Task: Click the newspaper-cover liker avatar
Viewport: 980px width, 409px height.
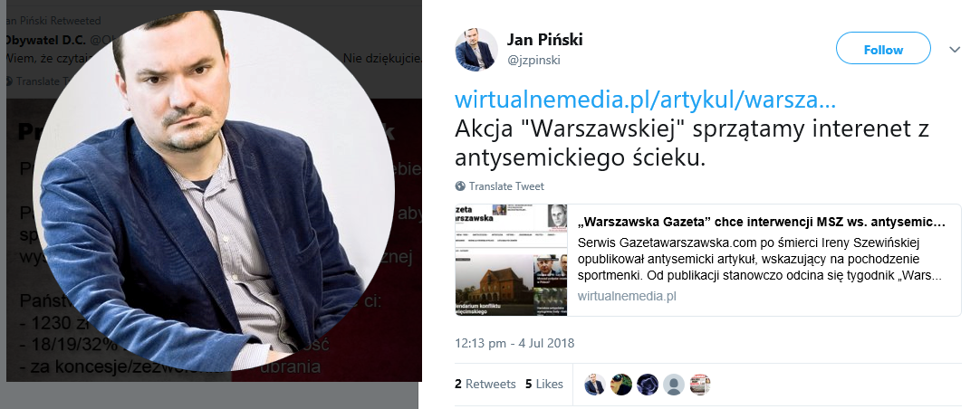Action: (x=700, y=385)
